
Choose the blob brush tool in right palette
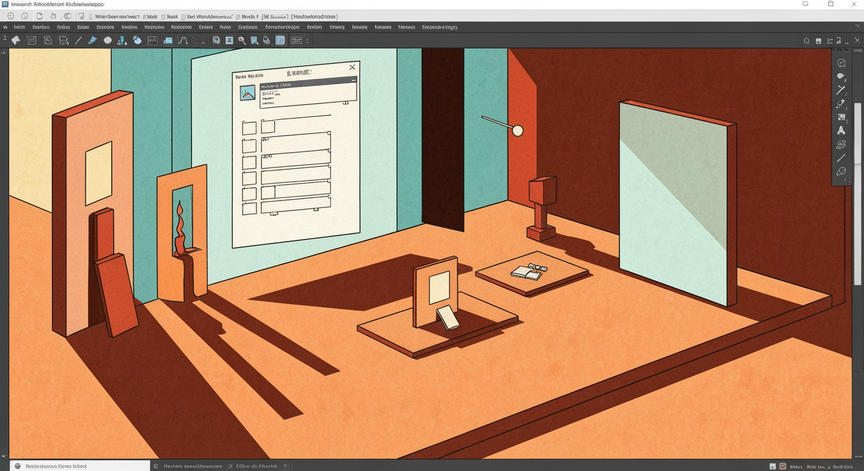click(x=841, y=76)
